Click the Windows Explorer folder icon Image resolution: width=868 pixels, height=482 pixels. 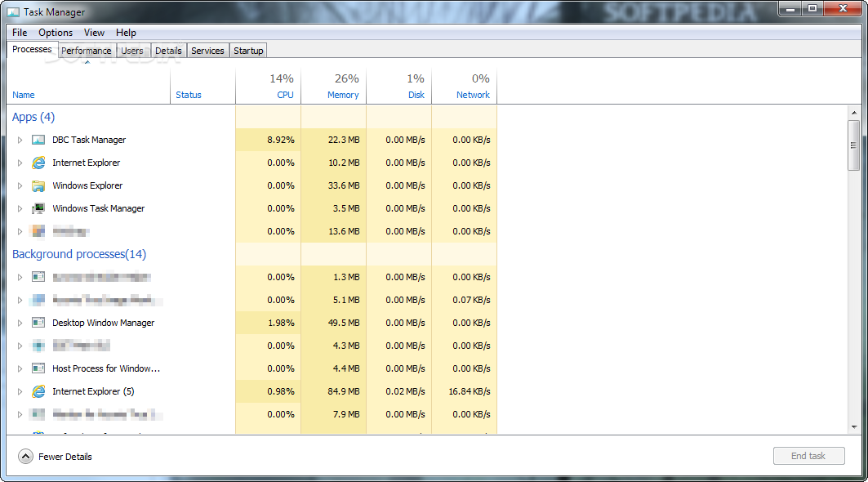tap(38, 185)
